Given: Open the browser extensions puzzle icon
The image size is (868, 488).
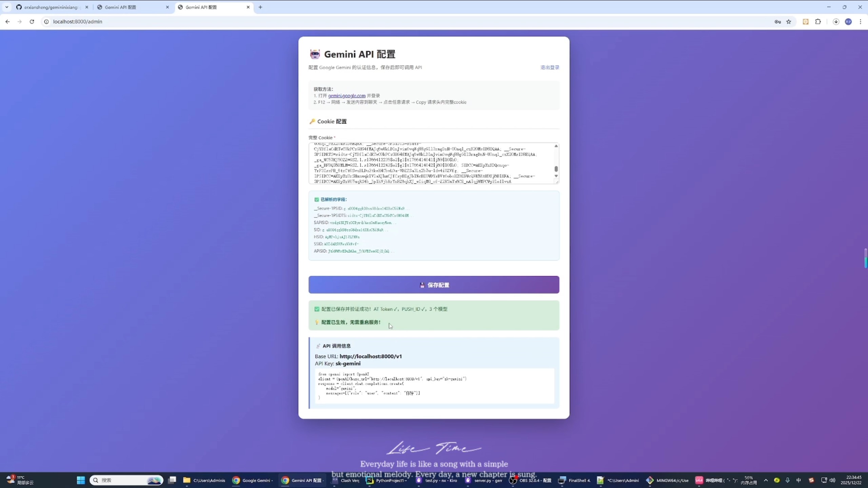Looking at the screenshot, I should (x=818, y=22).
